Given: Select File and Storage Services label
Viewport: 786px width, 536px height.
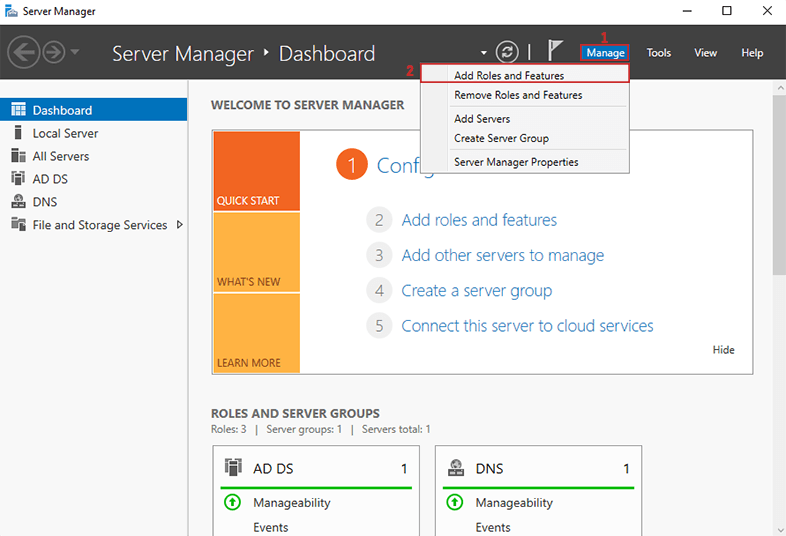Looking at the screenshot, I should coord(100,225).
